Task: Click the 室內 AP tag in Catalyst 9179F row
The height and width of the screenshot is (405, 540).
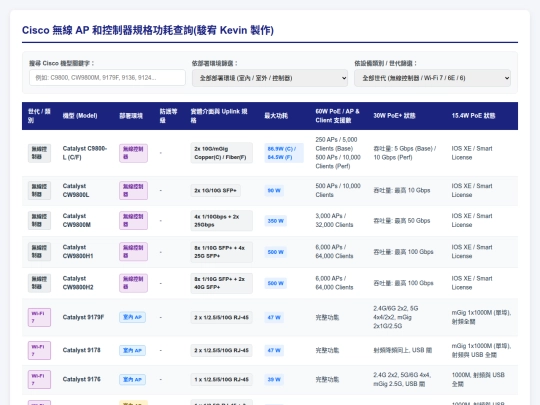Action: coord(132,317)
